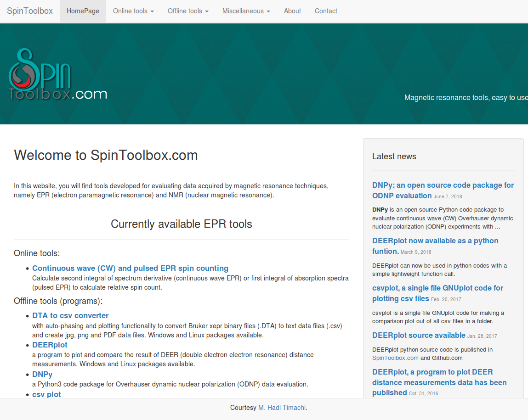The image size is (528, 420).
Task: Open the Contact page
Action: 326,11
